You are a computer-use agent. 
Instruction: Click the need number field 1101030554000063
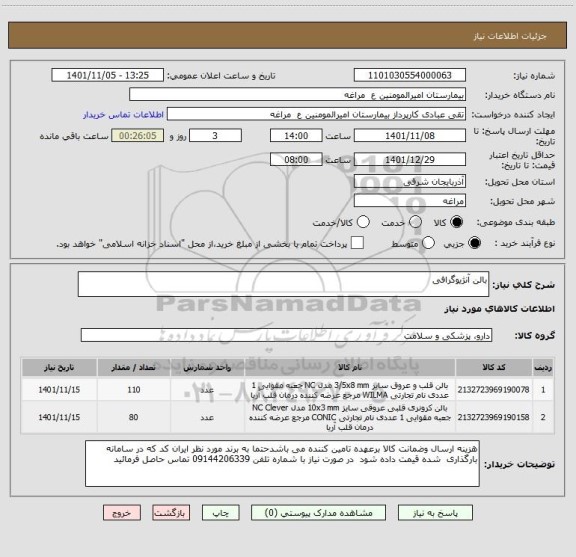pos(410,75)
